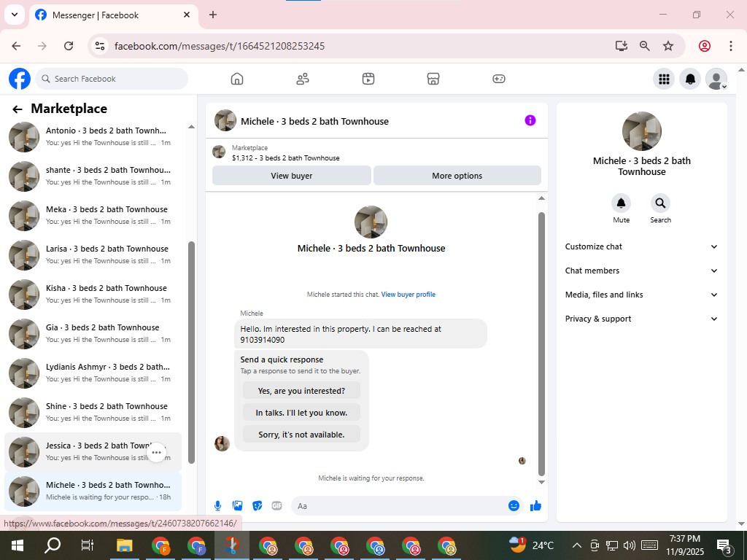Click the browser address bar URL
This screenshot has height=560, width=747.
tap(219, 46)
